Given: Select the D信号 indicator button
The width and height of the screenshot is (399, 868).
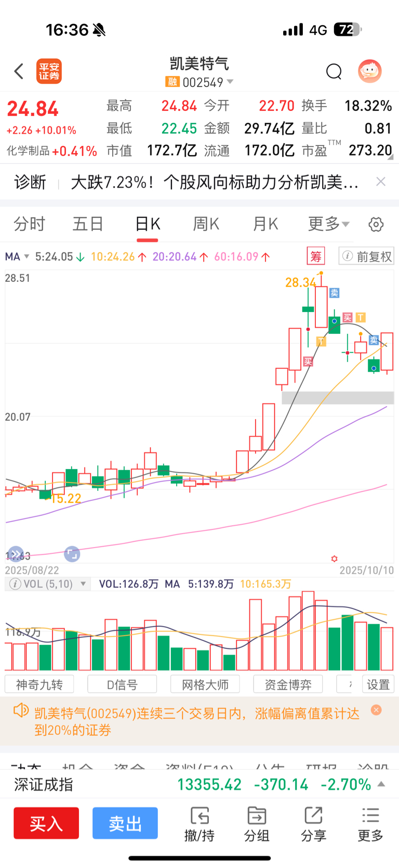Looking at the screenshot, I should click(122, 684).
